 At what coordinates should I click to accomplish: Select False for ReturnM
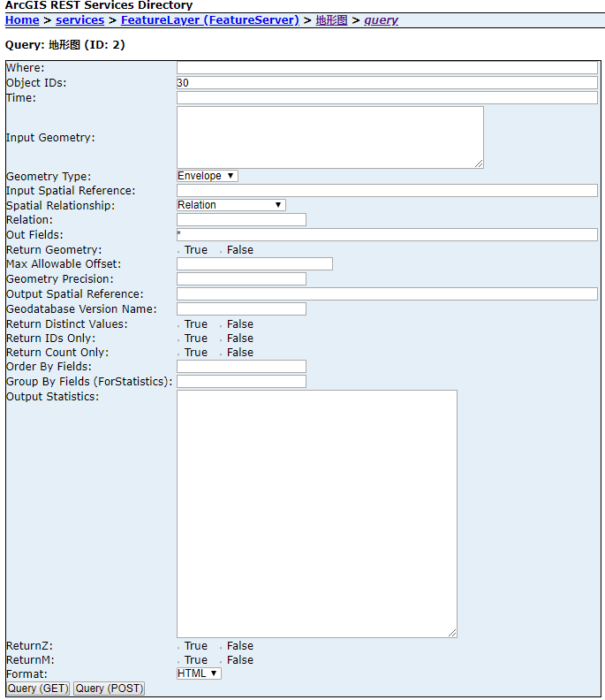click(221, 663)
